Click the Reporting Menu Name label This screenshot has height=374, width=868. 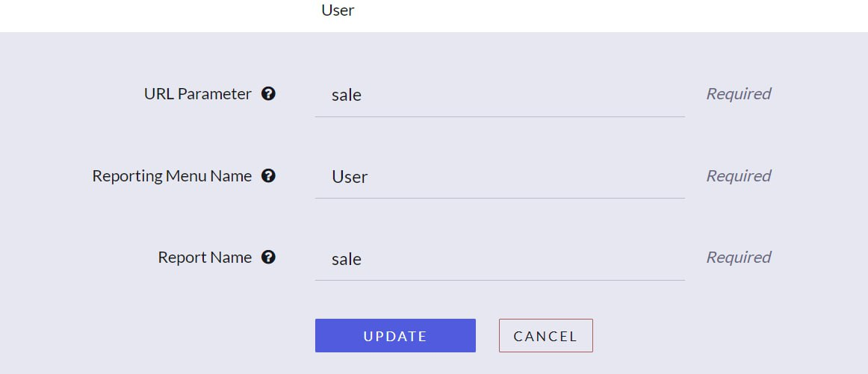click(x=172, y=176)
